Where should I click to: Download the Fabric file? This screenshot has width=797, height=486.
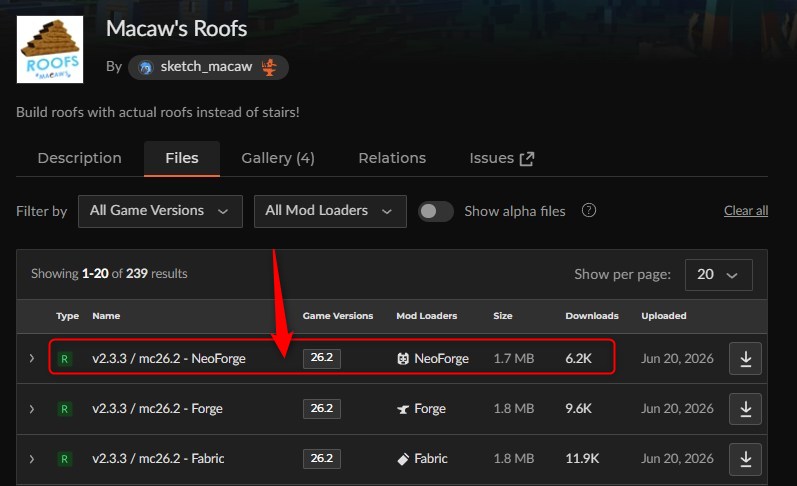[x=745, y=459]
